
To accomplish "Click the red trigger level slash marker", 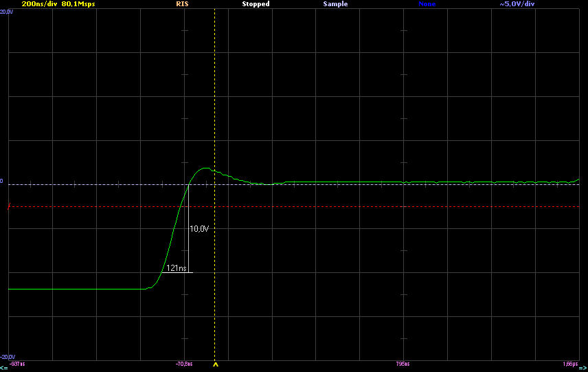I will pos(10,206).
